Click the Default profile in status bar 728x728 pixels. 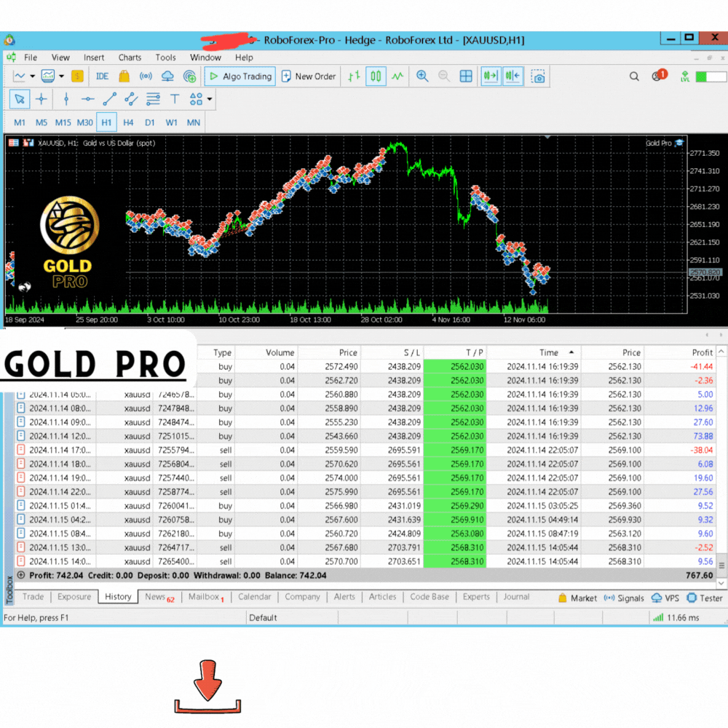263,617
